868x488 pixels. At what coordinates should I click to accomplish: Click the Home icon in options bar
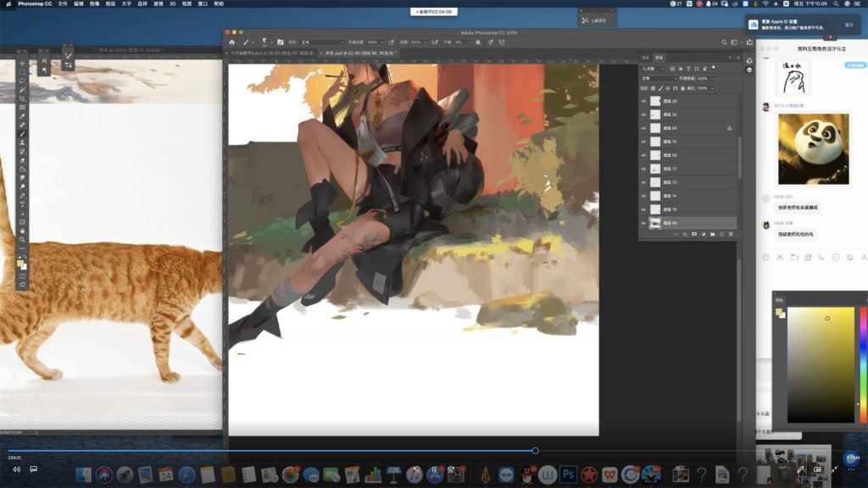coord(232,42)
